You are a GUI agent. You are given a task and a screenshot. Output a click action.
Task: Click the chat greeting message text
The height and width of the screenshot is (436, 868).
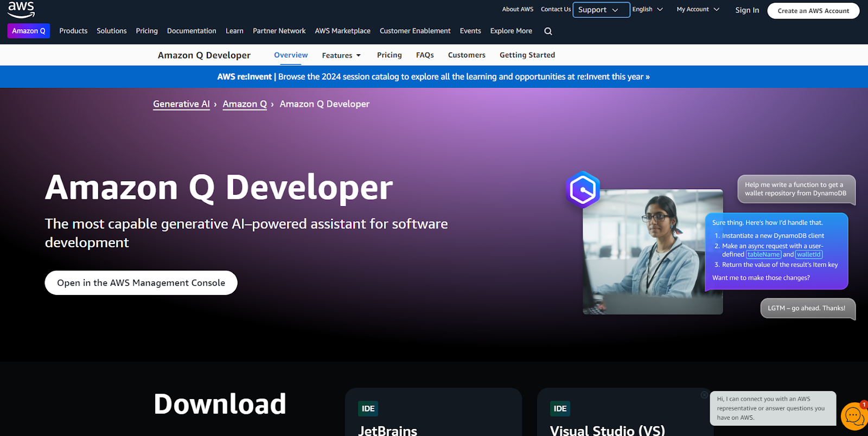coord(770,408)
